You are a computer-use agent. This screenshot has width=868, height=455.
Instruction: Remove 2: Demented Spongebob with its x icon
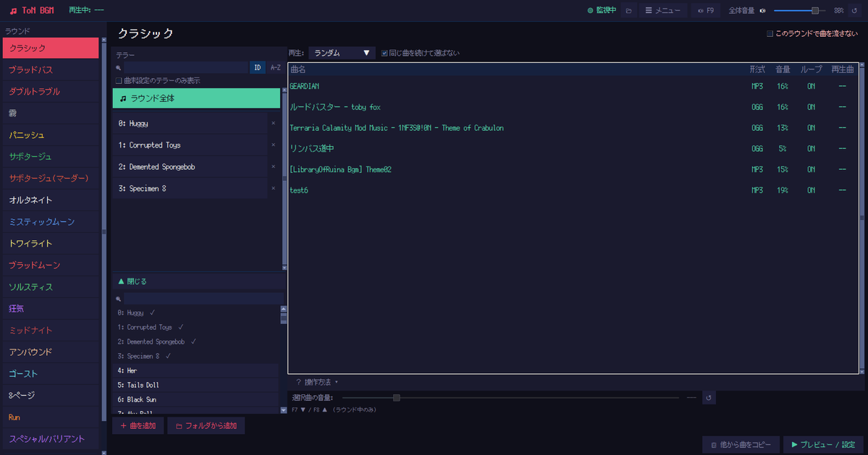274,166
